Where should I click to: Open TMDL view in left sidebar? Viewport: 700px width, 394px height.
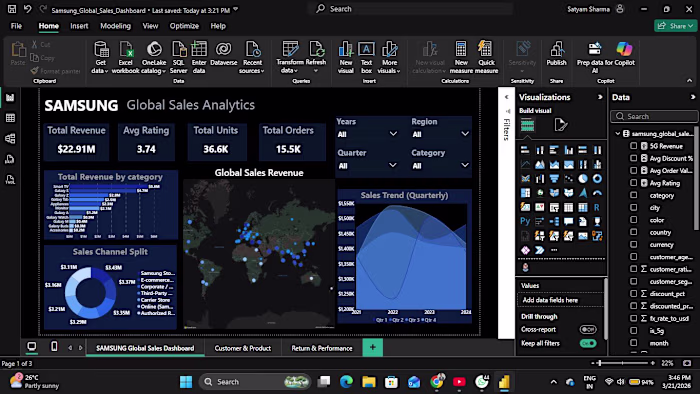click(x=10, y=179)
